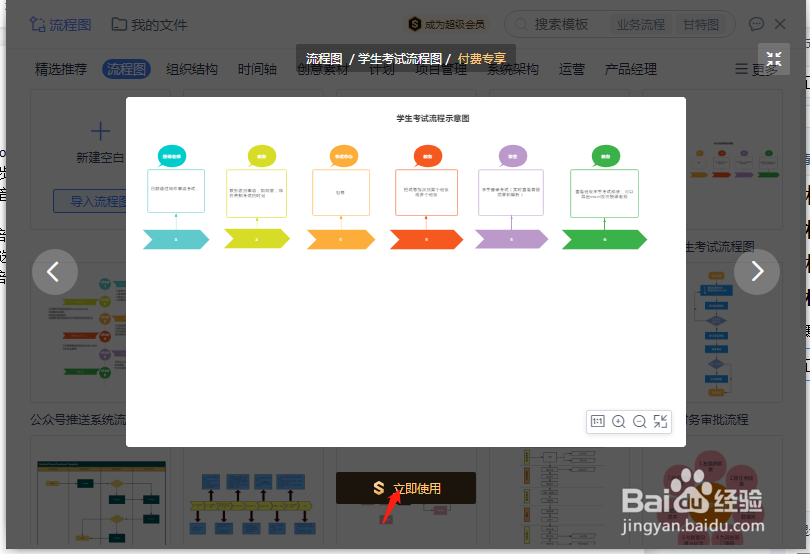Switch to the 产品经理 tab
The image size is (810, 554).
[631, 69]
